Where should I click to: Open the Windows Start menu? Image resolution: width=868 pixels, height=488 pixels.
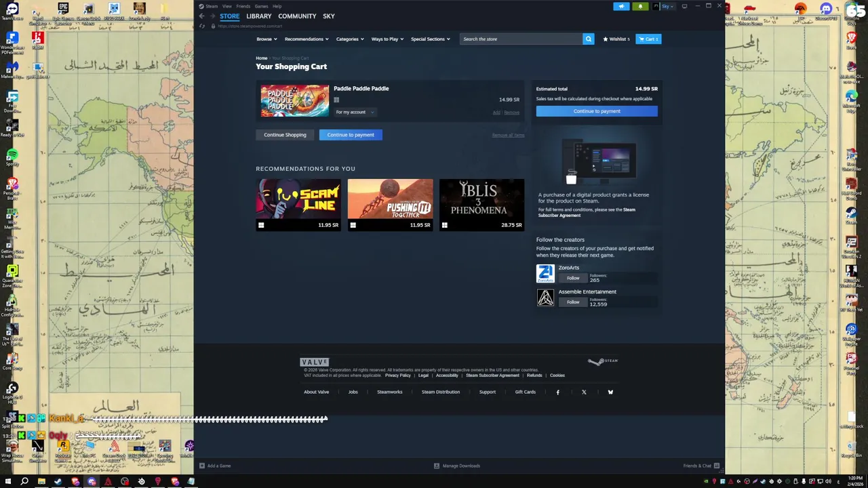[7, 481]
